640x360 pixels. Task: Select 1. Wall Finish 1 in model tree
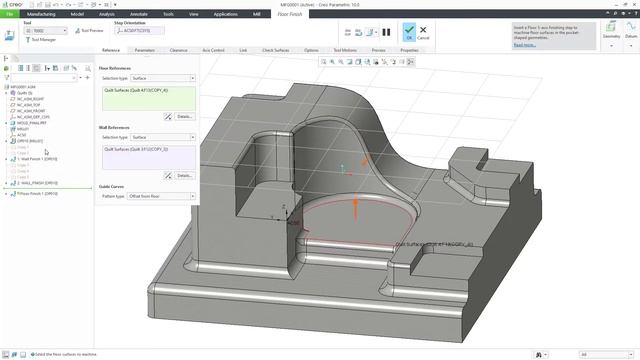[x=37, y=159]
